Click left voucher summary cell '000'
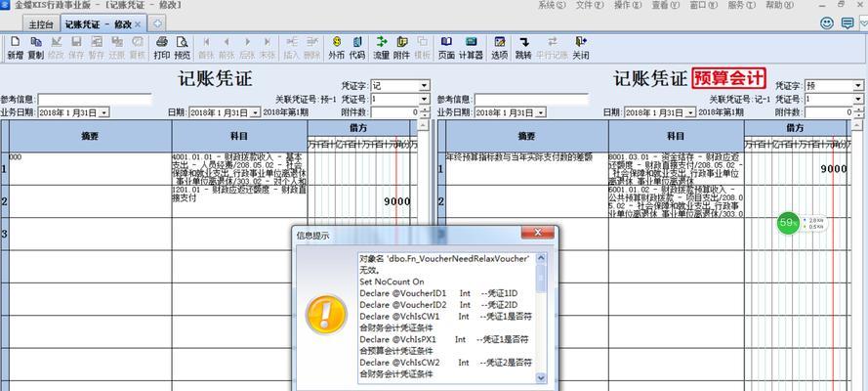The width and height of the screenshot is (868, 391). click(90, 169)
